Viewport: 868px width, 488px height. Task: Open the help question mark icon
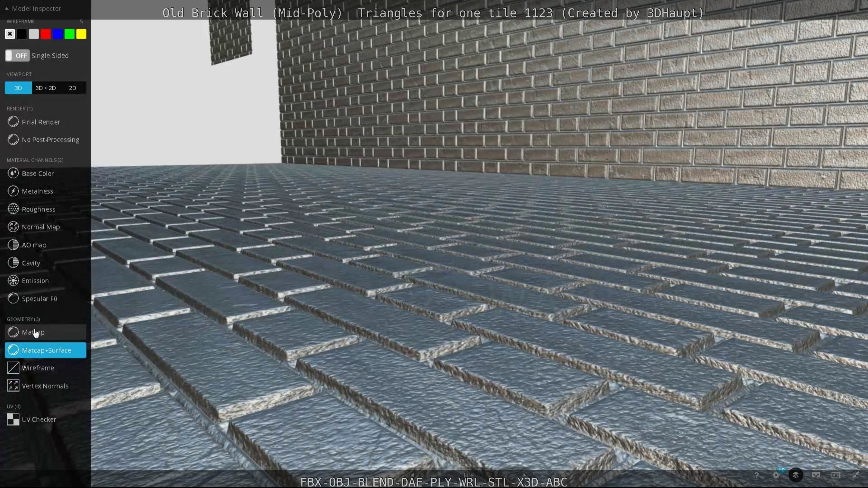point(756,475)
